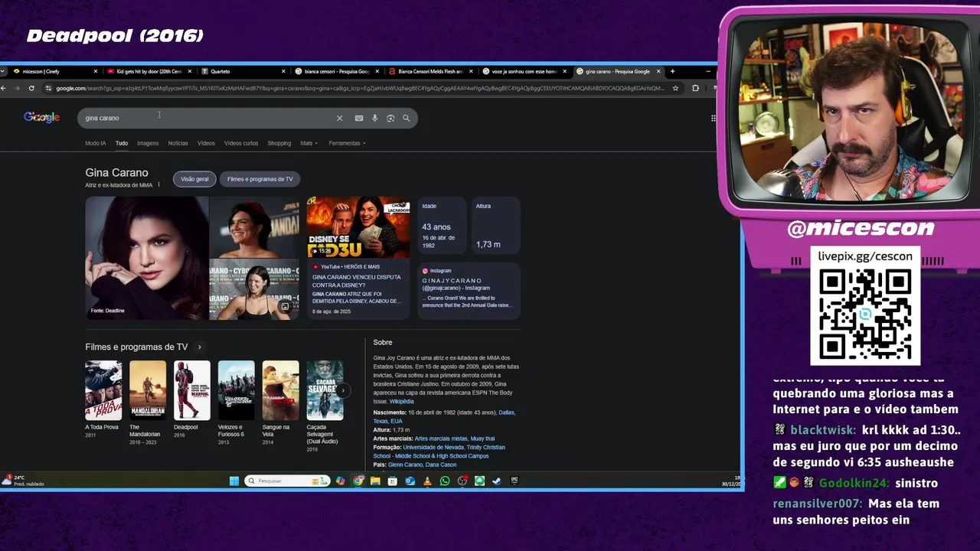Select the Shopping search tab

[x=279, y=143]
